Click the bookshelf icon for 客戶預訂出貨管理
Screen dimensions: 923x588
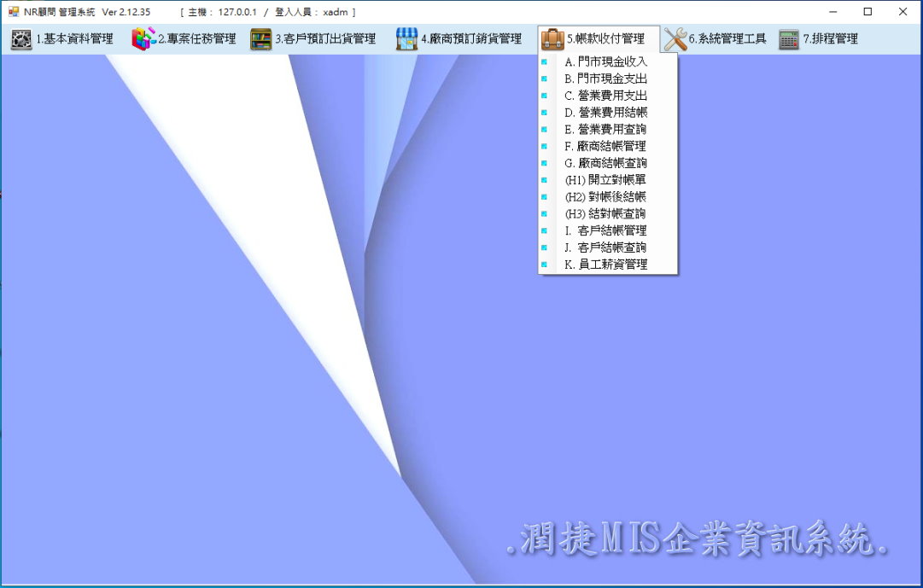coord(260,39)
